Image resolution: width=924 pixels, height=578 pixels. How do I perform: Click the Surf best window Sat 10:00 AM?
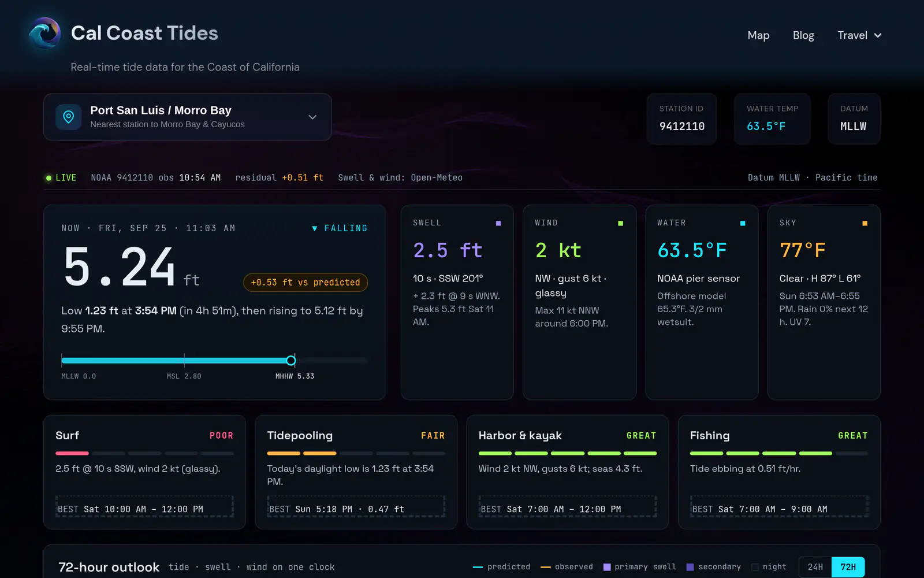(144, 506)
